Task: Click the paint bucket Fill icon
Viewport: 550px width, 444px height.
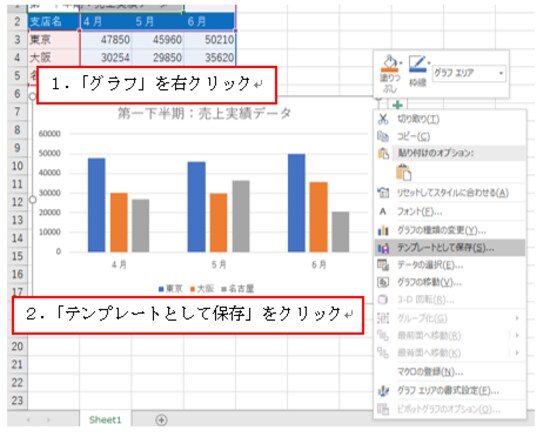Action: pyautogui.click(x=389, y=64)
